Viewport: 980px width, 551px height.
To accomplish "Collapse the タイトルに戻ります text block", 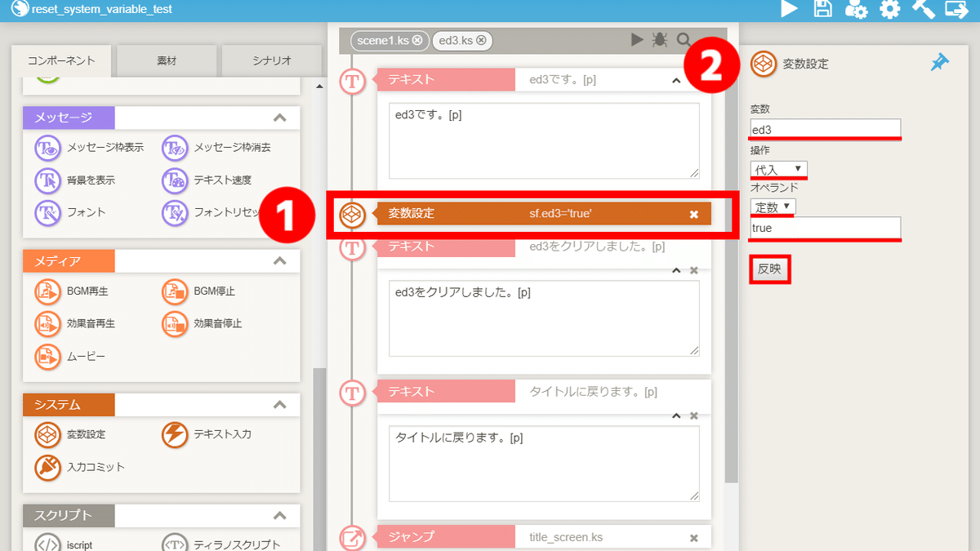I will pos(675,415).
